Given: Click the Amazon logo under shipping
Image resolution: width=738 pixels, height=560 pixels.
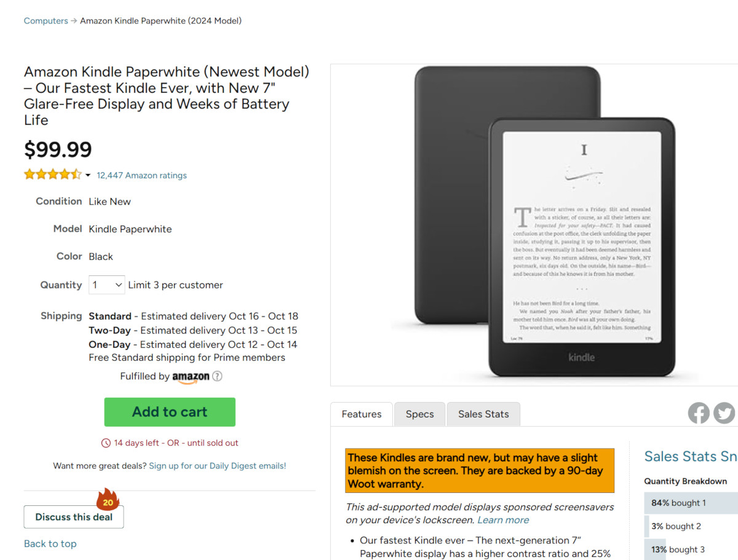Looking at the screenshot, I should [x=191, y=377].
